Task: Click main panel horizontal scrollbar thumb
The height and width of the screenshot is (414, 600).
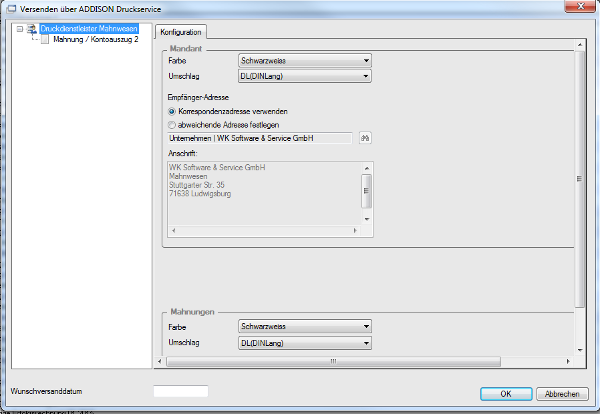Action: (333, 361)
